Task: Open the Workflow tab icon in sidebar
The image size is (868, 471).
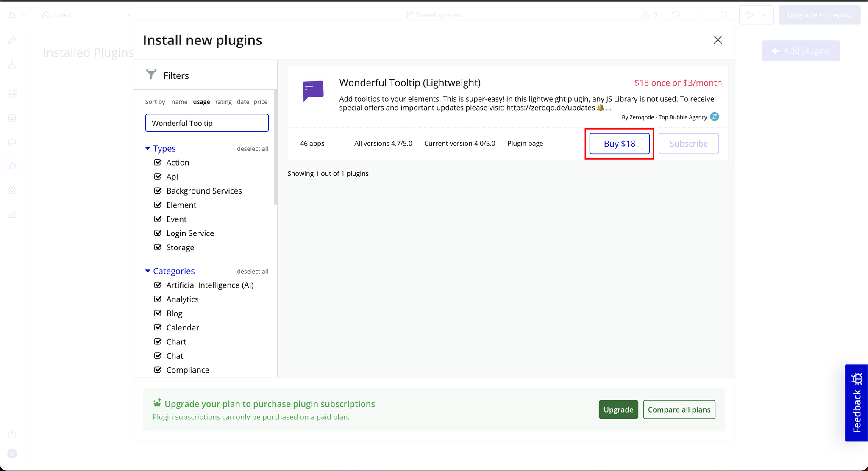Action: 12,65
